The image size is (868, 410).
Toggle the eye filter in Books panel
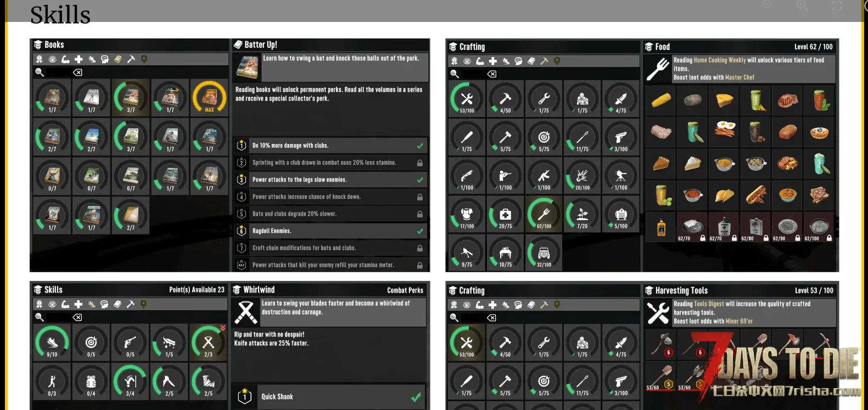point(52,59)
